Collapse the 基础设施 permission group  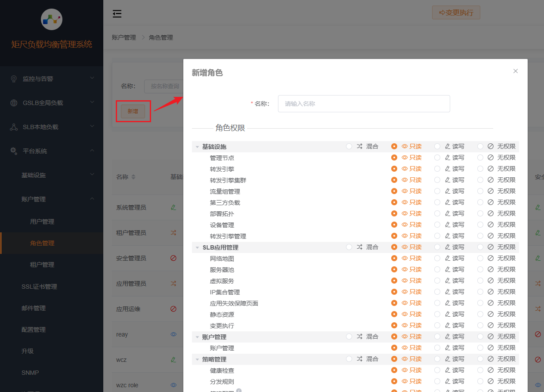tap(198, 147)
